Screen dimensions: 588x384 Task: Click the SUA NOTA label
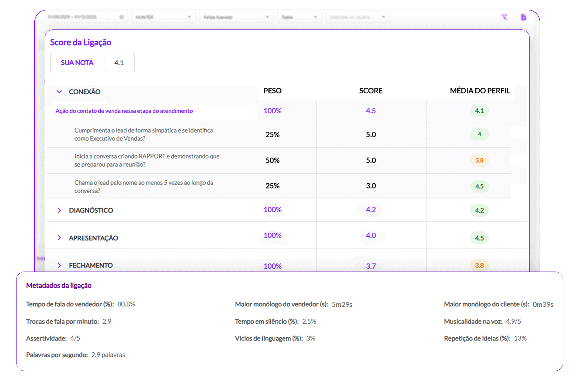77,63
